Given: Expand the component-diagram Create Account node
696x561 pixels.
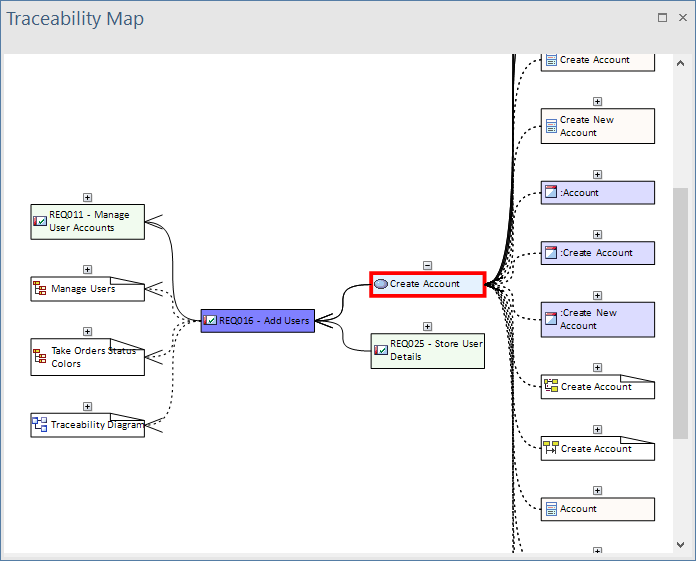Looking at the screenshot, I should click(597, 367).
